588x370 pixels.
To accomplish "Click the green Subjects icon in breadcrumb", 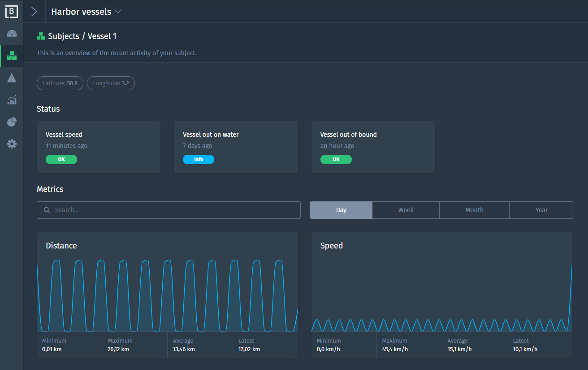I will pyautogui.click(x=41, y=36).
